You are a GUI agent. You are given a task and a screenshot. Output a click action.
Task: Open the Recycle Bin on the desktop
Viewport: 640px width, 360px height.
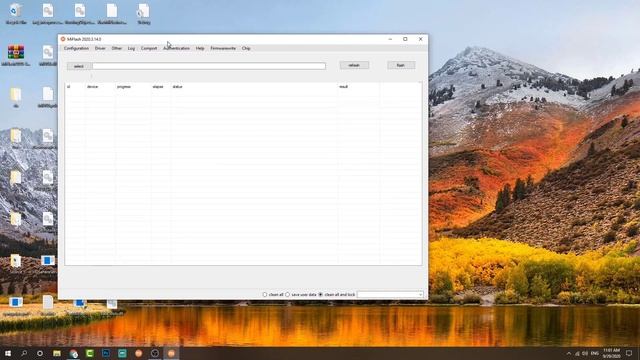16,14
